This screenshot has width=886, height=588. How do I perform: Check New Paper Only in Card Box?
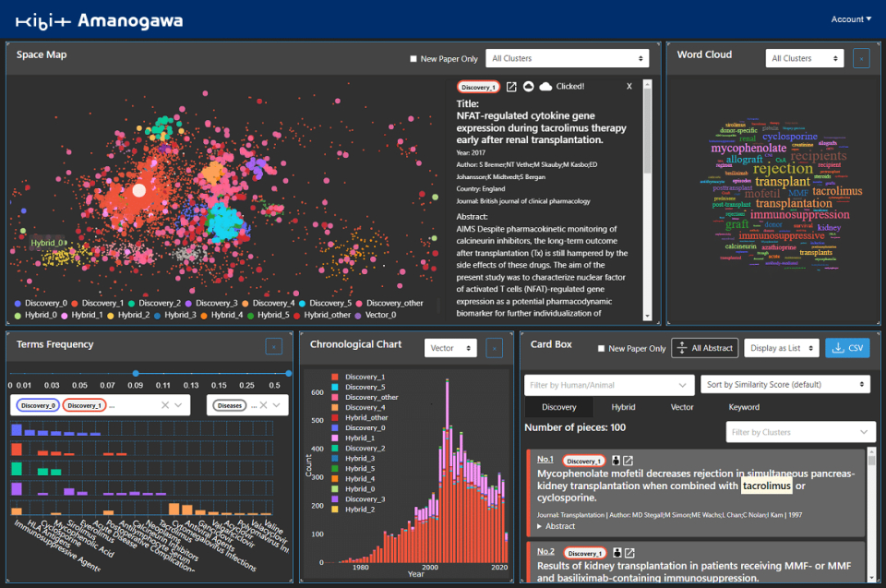(x=601, y=348)
